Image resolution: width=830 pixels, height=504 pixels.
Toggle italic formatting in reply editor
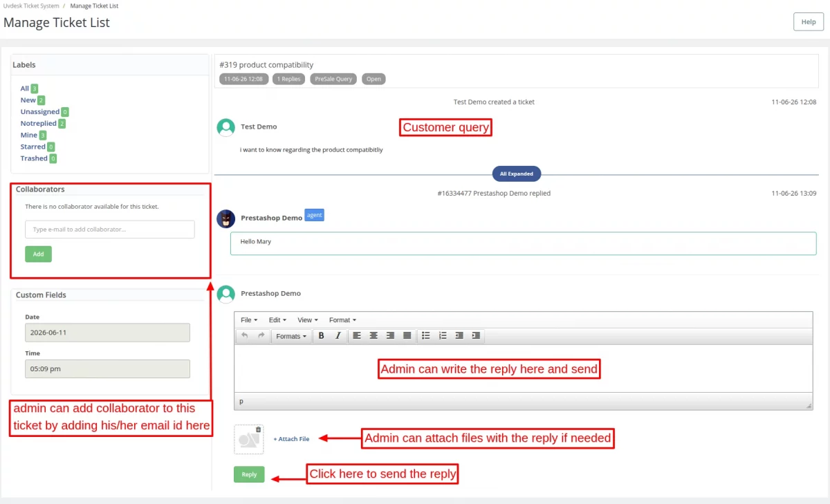pos(338,336)
